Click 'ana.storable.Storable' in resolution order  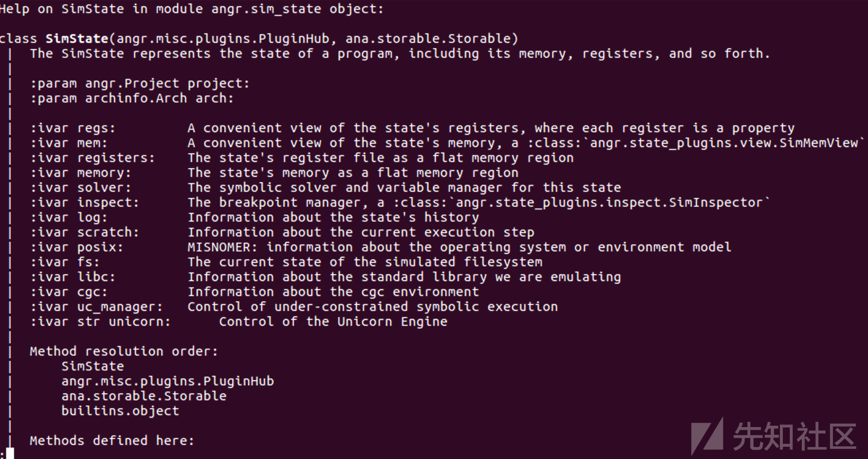144,396
